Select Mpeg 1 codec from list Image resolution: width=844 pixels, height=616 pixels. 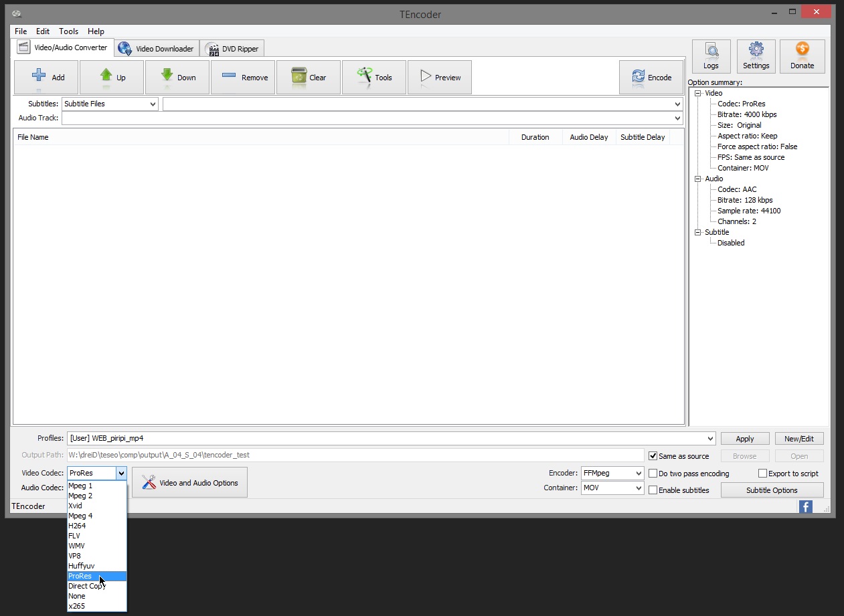96,486
